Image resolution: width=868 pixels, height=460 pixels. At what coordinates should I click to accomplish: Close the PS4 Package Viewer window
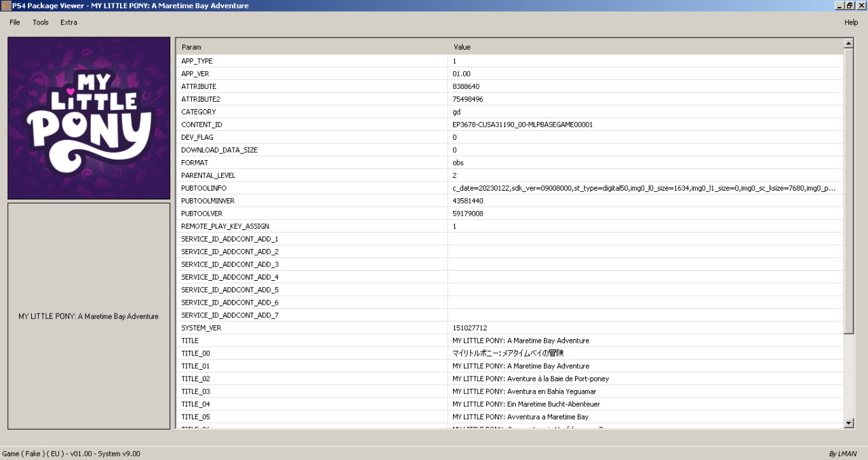click(861, 5)
